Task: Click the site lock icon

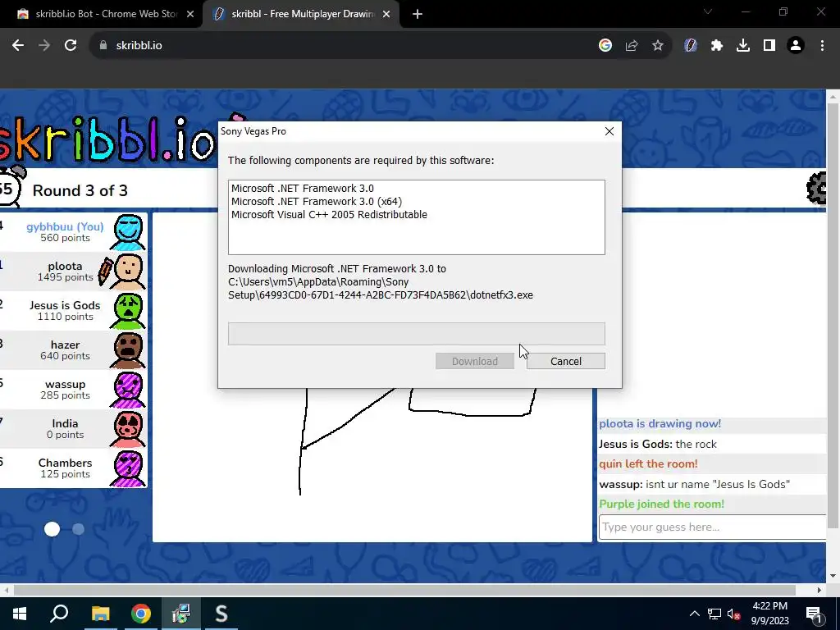Action: (103, 46)
